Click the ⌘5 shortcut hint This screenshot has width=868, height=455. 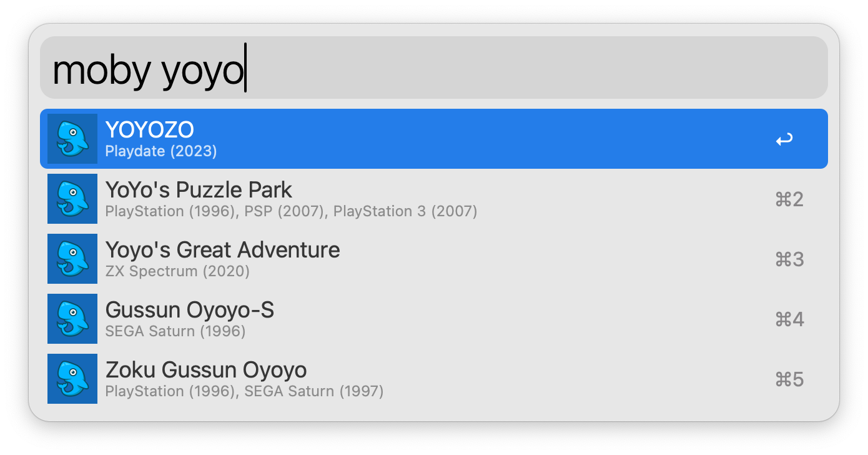[789, 379]
